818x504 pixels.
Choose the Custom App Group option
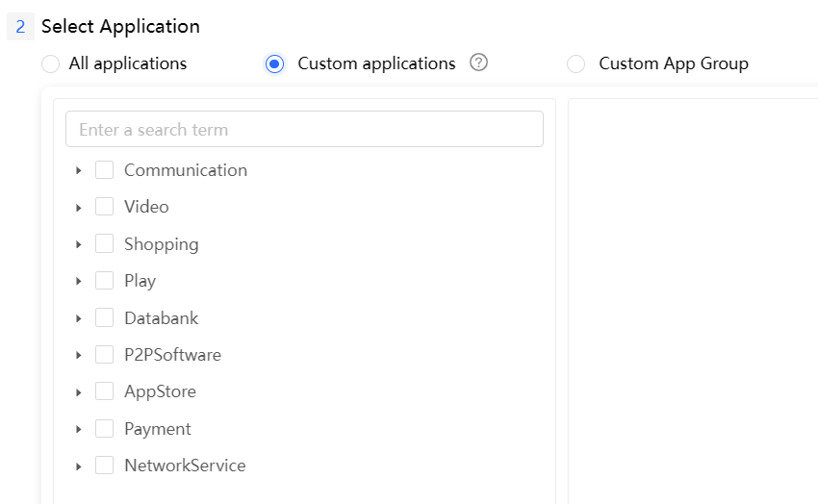coord(576,63)
